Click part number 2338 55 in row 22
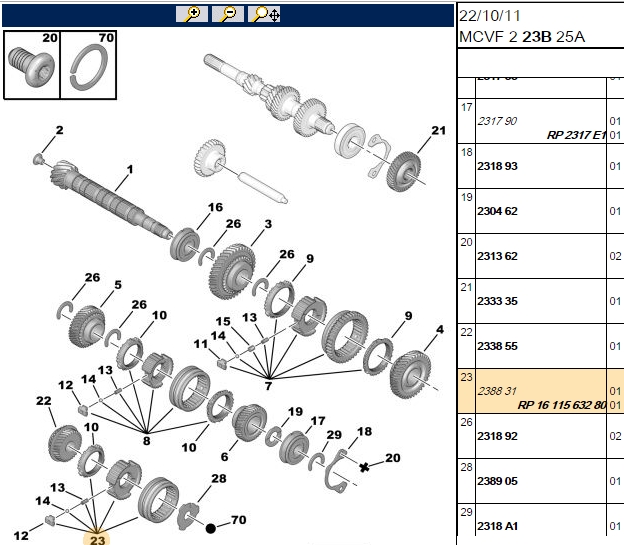624x545 pixels. coord(497,346)
